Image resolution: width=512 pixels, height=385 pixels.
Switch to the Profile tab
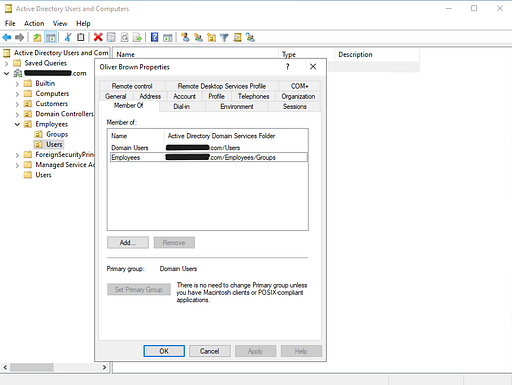click(x=216, y=96)
